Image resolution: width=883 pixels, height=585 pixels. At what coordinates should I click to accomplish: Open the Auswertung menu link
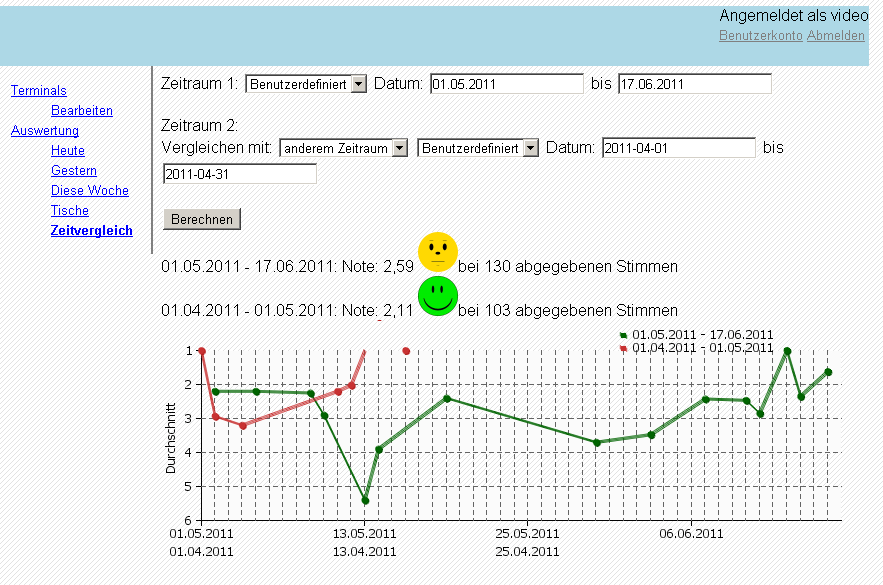pyautogui.click(x=45, y=131)
